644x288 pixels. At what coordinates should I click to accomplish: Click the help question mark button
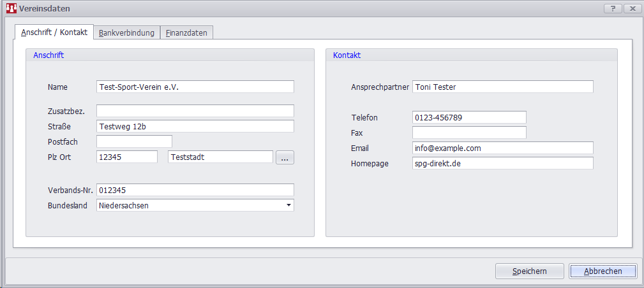(613, 8)
